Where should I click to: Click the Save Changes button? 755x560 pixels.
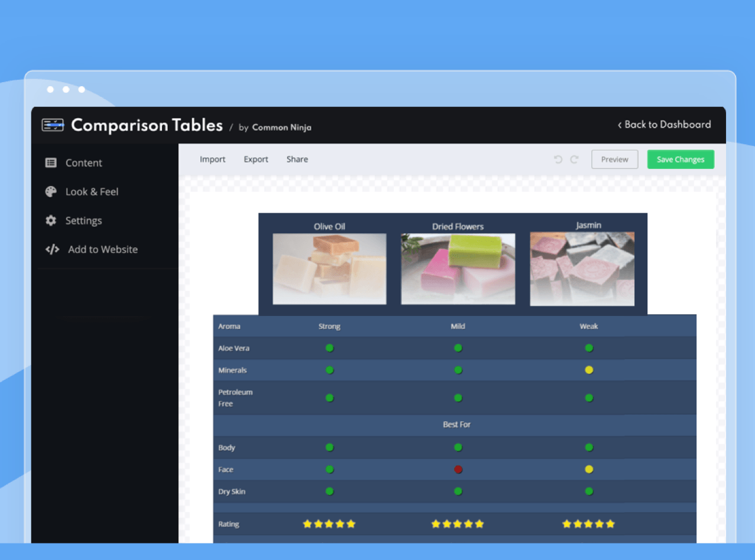point(681,159)
